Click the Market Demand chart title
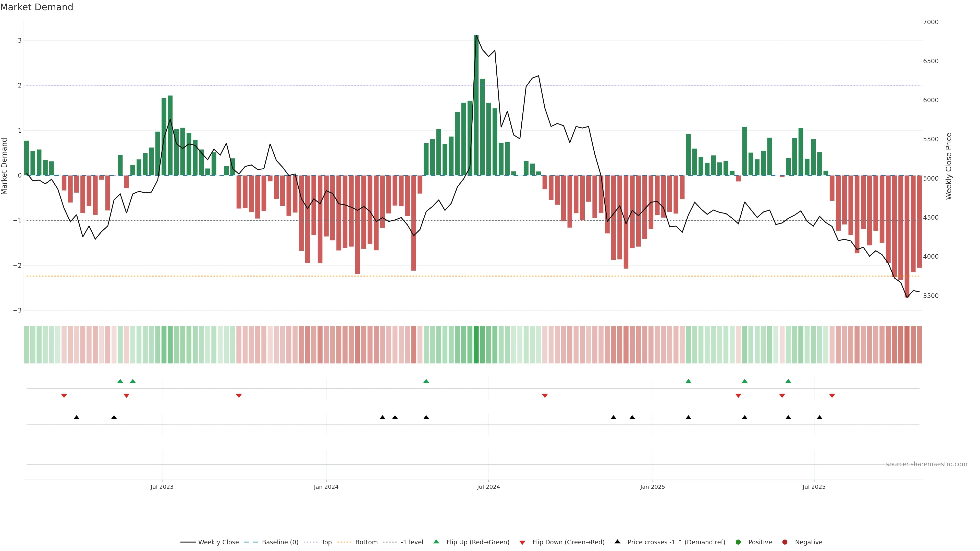The image size is (980, 551). tap(36, 7)
